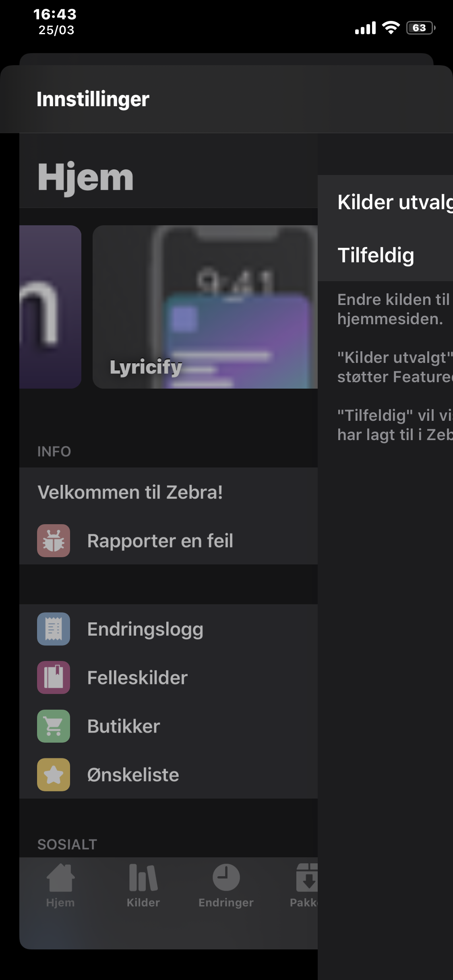This screenshot has height=980, width=453.
Task: Open the Pakker box tab icon
Action: 307,877
